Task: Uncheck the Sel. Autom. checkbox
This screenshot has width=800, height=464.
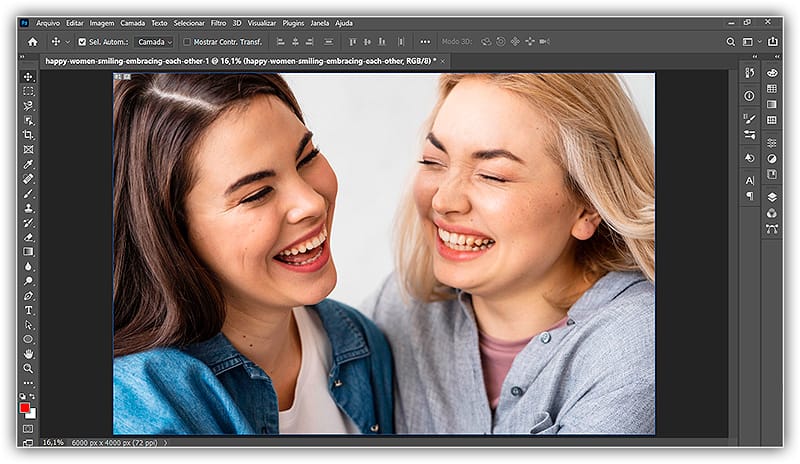Action: click(82, 42)
